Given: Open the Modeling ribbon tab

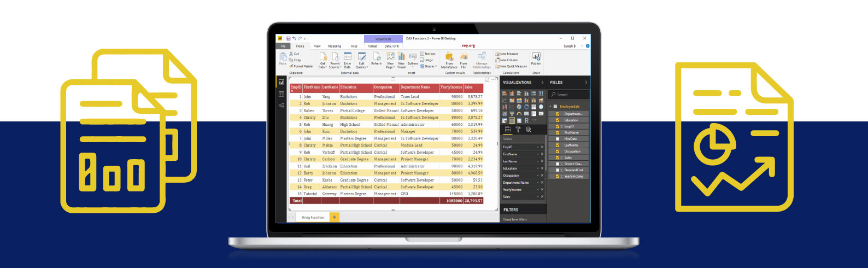Looking at the screenshot, I should pos(335,46).
